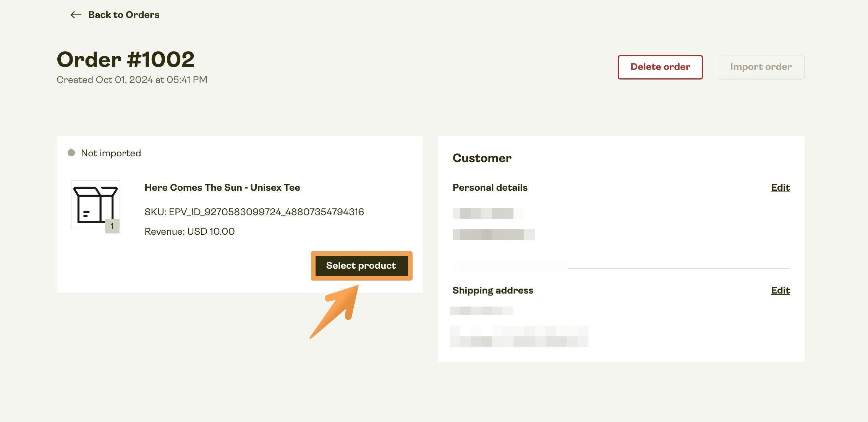868x422 pixels.
Task: Click the Here Comes The Sun product title
Action: [x=222, y=188]
